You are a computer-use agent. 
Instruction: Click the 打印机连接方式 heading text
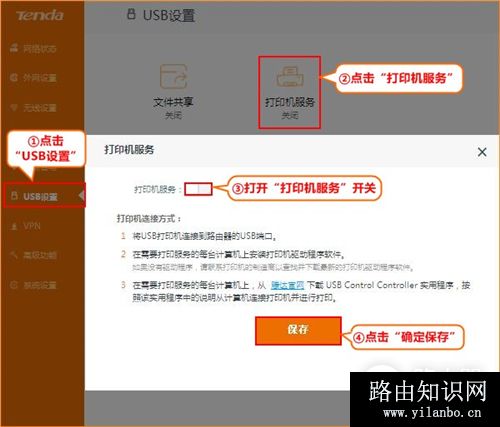click(149, 219)
